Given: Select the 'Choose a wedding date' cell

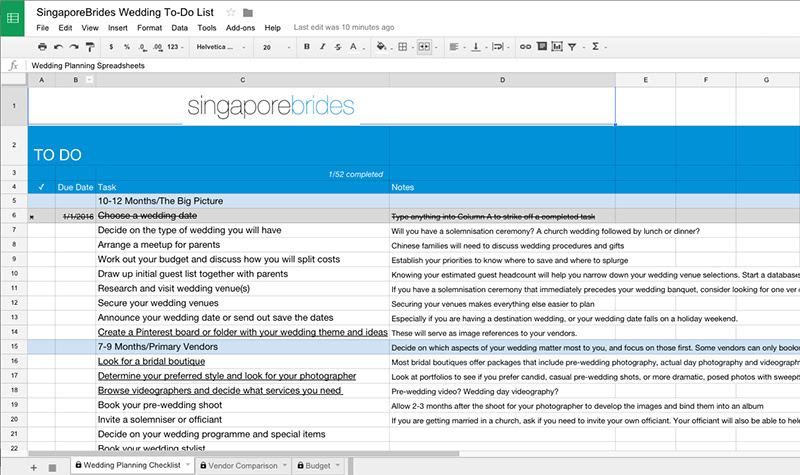Looking at the screenshot, I should [242, 216].
